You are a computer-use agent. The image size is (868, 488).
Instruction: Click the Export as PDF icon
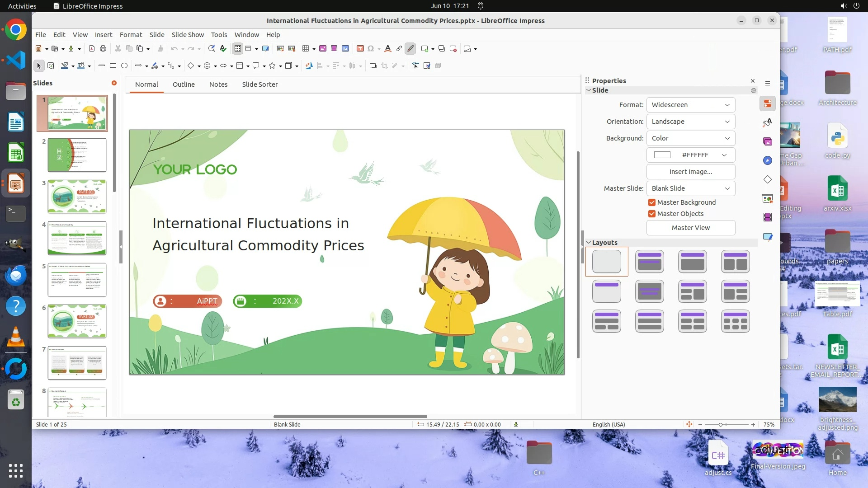click(x=92, y=49)
